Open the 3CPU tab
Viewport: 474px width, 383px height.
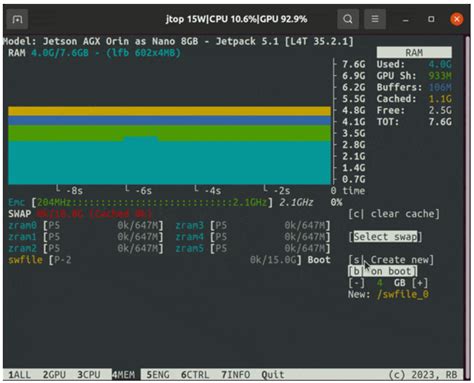pyautogui.click(x=89, y=375)
